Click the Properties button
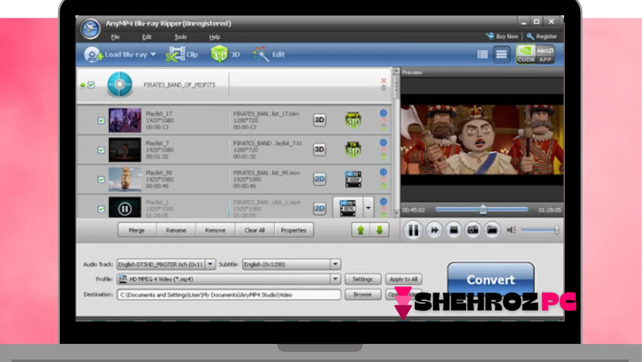 pyautogui.click(x=294, y=230)
